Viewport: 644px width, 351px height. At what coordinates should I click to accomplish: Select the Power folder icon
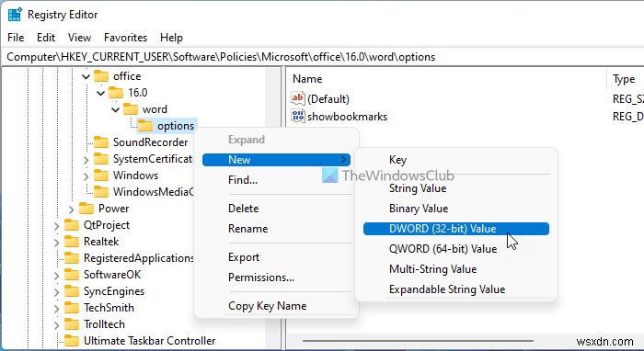coord(86,209)
